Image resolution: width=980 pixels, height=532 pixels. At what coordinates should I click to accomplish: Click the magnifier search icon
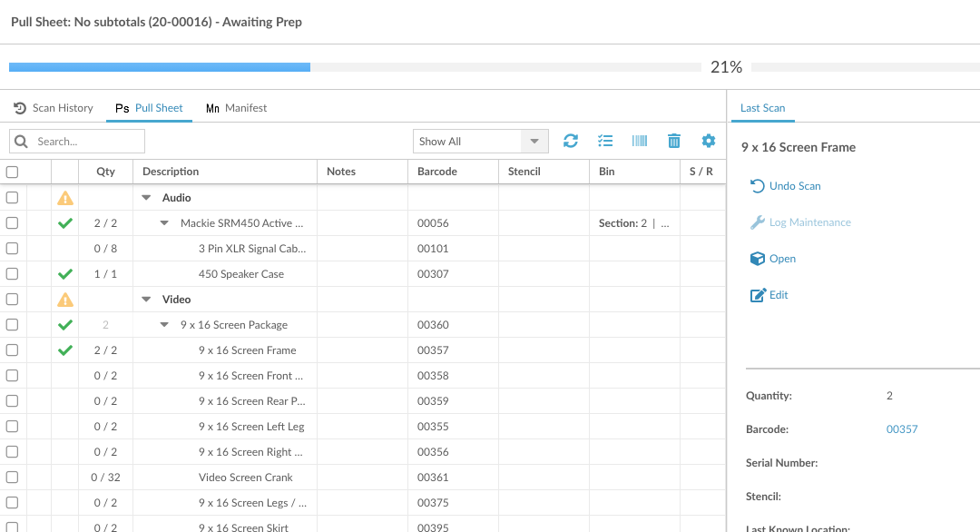(x=21, y=142)
